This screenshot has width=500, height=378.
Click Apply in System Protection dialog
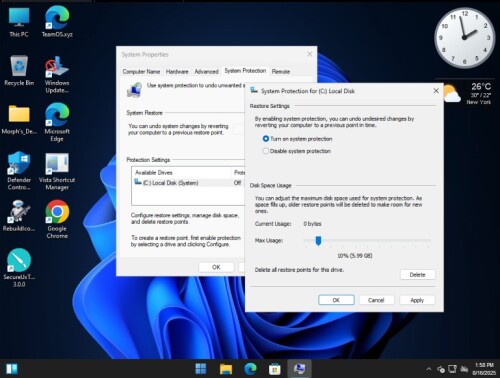pos(417,300)
